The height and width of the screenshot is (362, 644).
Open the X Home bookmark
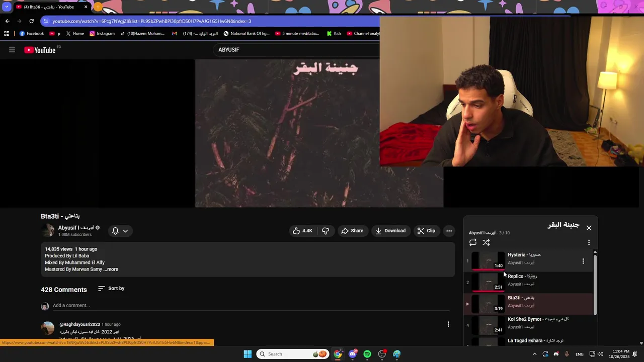[75, 34]
